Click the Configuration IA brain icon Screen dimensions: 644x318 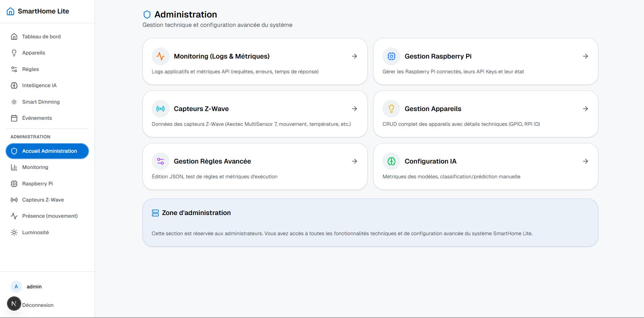click(x=391, y=161)
